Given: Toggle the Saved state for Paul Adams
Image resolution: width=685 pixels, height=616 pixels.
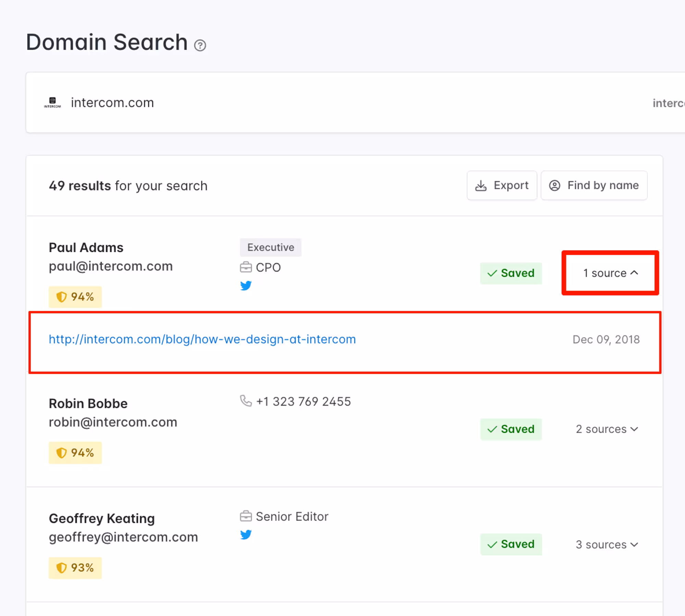Looking at the screenshot, I should tap(511, 273).
